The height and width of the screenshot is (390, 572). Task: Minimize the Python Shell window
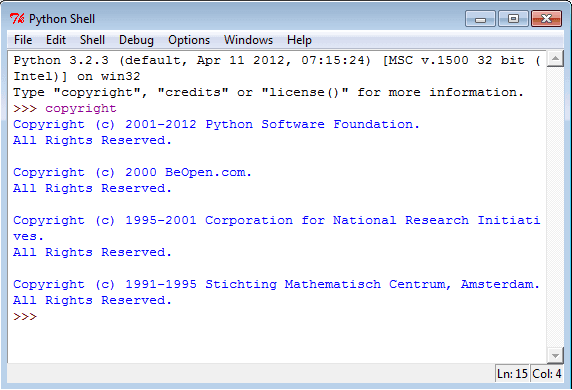click(480, 19)
